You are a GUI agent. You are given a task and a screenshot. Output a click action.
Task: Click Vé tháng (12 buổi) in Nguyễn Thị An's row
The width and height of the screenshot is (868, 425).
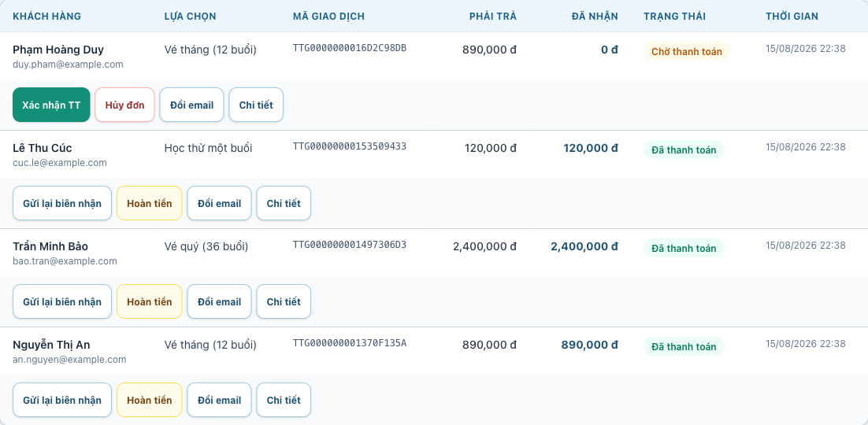210,346
